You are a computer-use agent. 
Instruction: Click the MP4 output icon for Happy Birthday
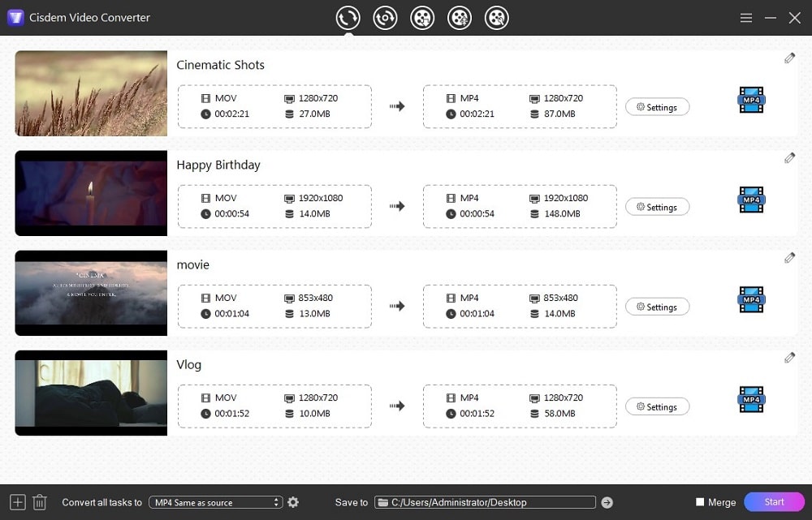[750, 200]
